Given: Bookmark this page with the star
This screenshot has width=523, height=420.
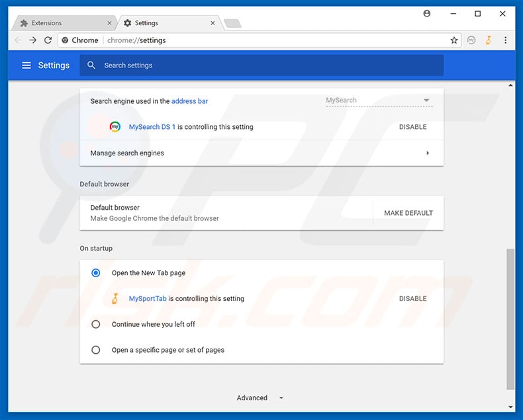Looking at the screenshot, I should [454, 40].
